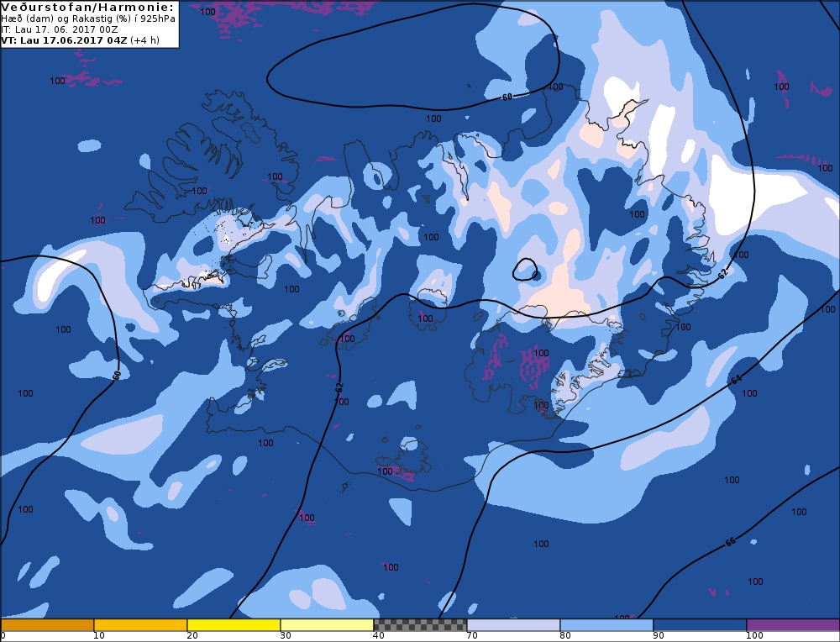Click the legend tick label "40"
840x642 pixels.
tap(379, 636)
